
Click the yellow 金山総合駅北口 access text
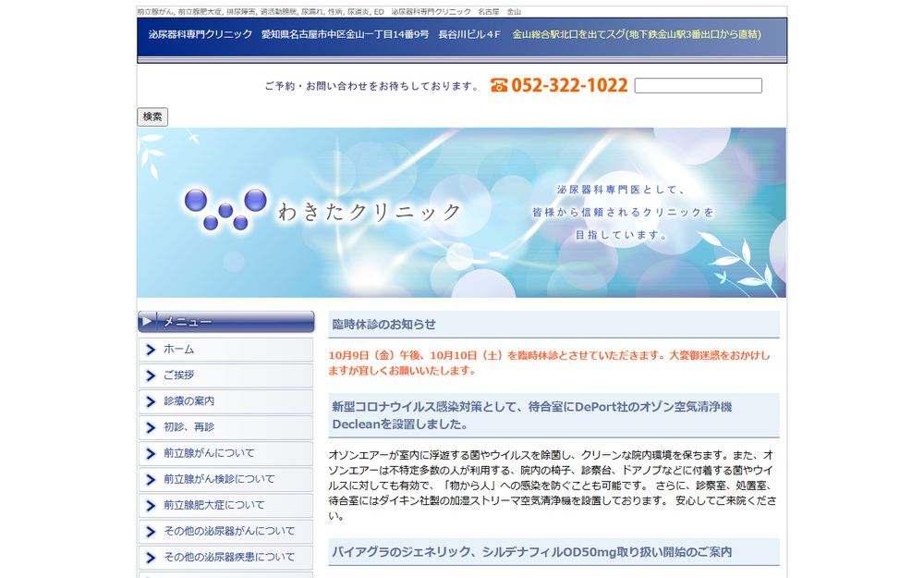point(637,34)
